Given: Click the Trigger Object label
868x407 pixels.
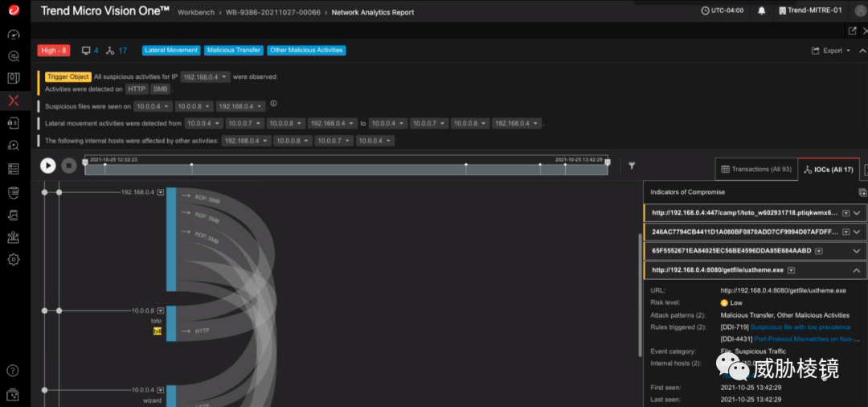Looking at the screenshot, I should point(68,77).
